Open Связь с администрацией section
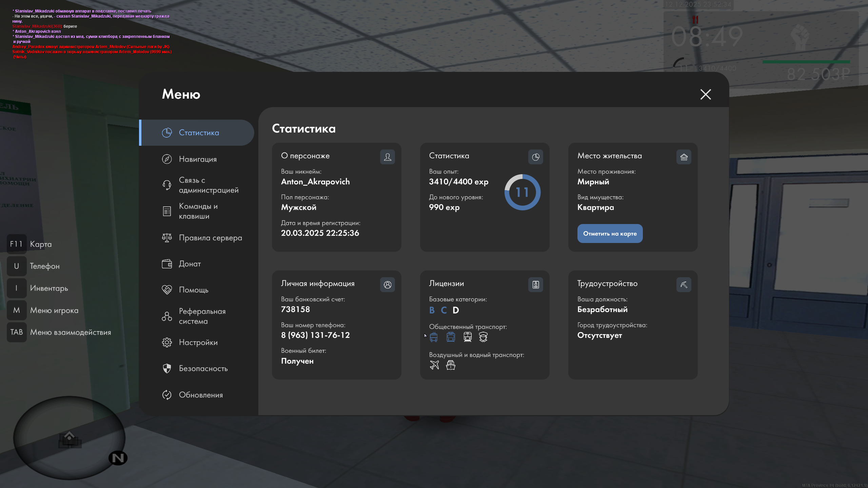Screen dimensions: 868x488 point(208,185)
